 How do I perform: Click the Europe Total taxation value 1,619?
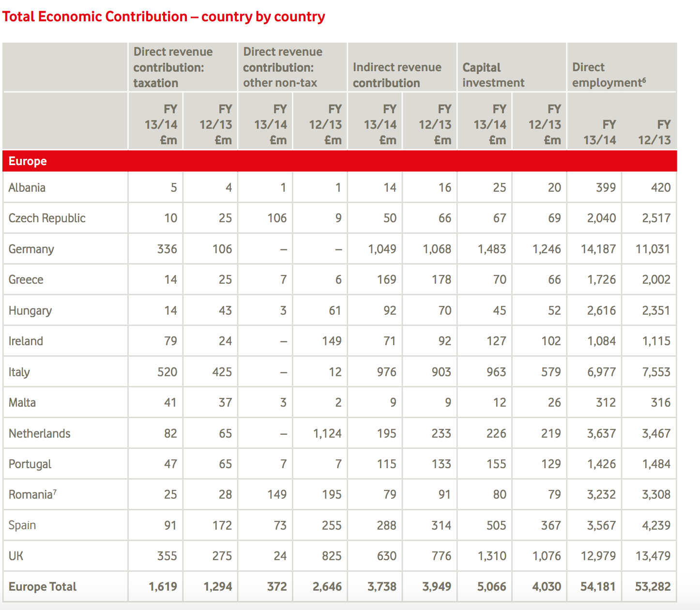tap(163, 587)
